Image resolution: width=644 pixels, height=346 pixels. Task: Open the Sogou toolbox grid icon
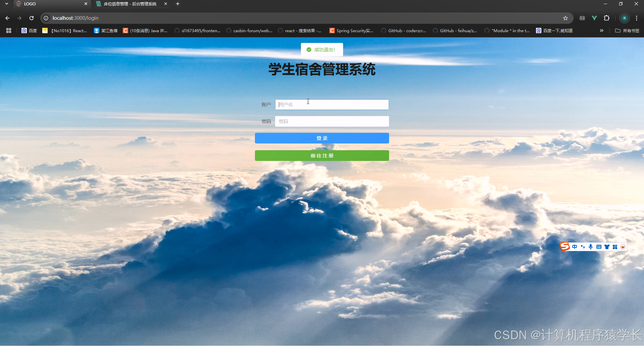pyautogui.click(x=615, y=246)
